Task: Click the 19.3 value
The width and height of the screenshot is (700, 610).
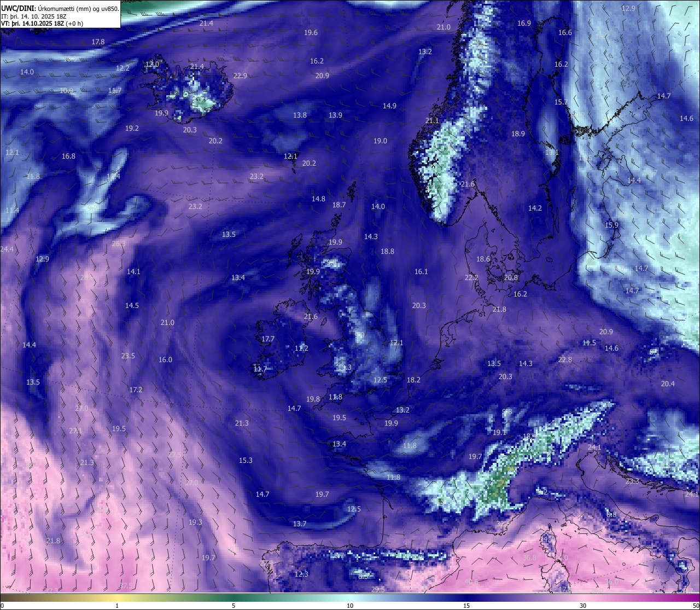Action: click(x=195, y=522)
